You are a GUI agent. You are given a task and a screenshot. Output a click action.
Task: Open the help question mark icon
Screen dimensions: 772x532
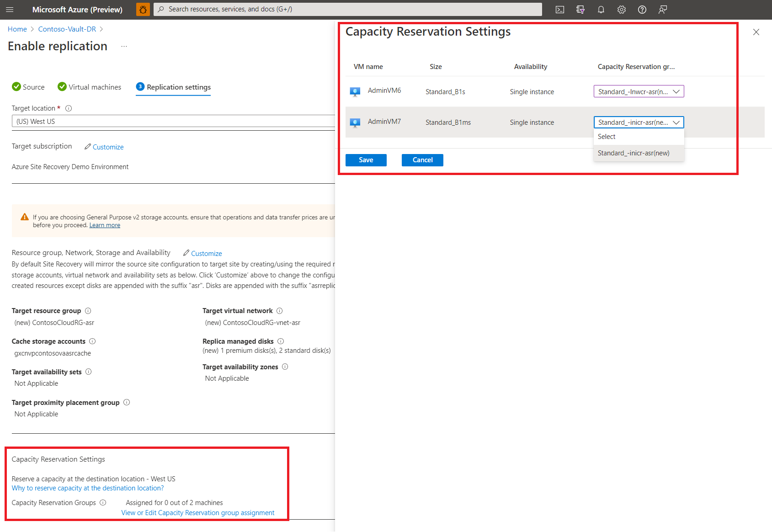tap(642, 10)
